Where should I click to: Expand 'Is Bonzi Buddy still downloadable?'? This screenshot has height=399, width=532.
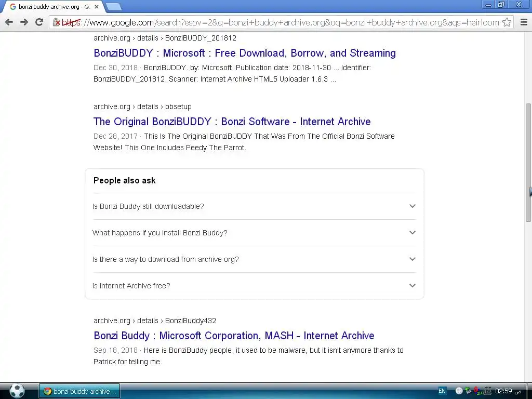[x=254, y=206]
